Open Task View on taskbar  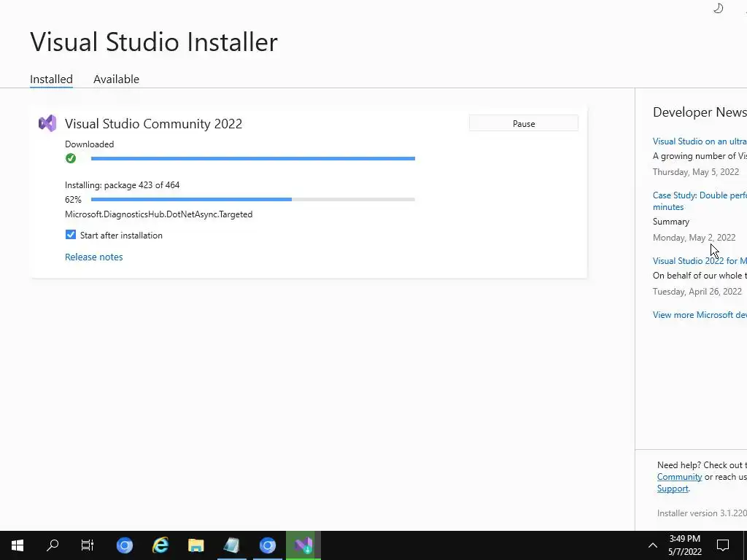(88, 545)
